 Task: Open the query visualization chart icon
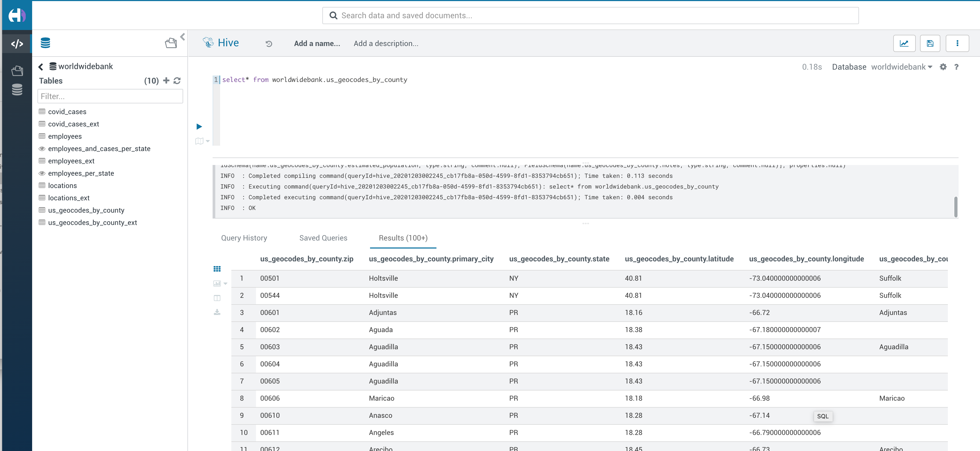click(x=905, y=43)
